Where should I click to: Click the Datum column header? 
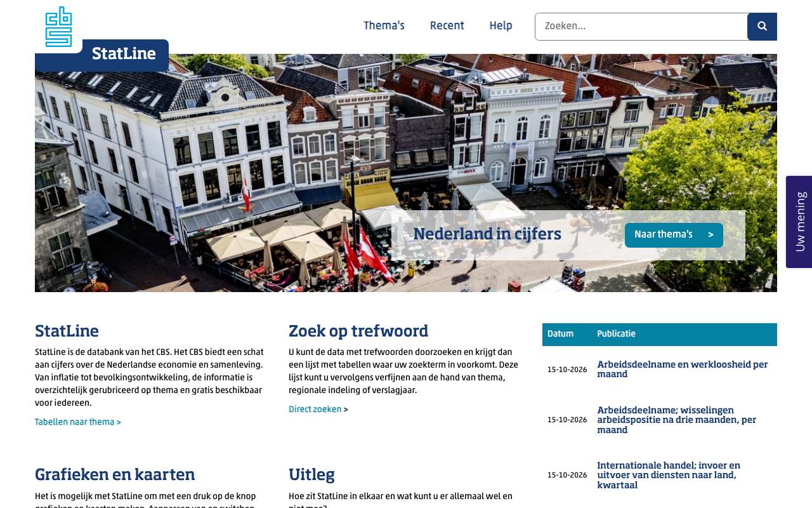point(560,334)
